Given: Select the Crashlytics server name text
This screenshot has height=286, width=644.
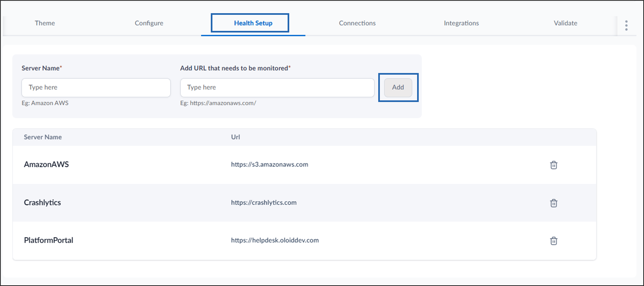Looking at the screenshot, I should (42, 202).
